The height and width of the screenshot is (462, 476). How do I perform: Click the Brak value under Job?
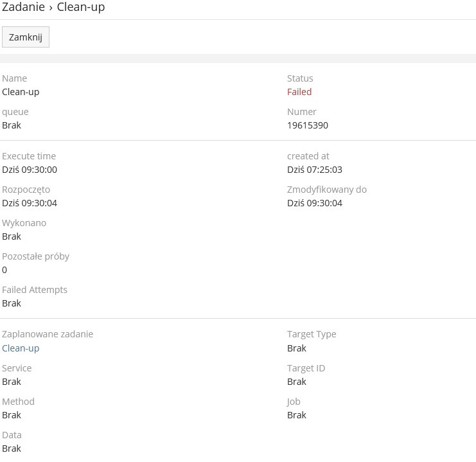point(297,415)
